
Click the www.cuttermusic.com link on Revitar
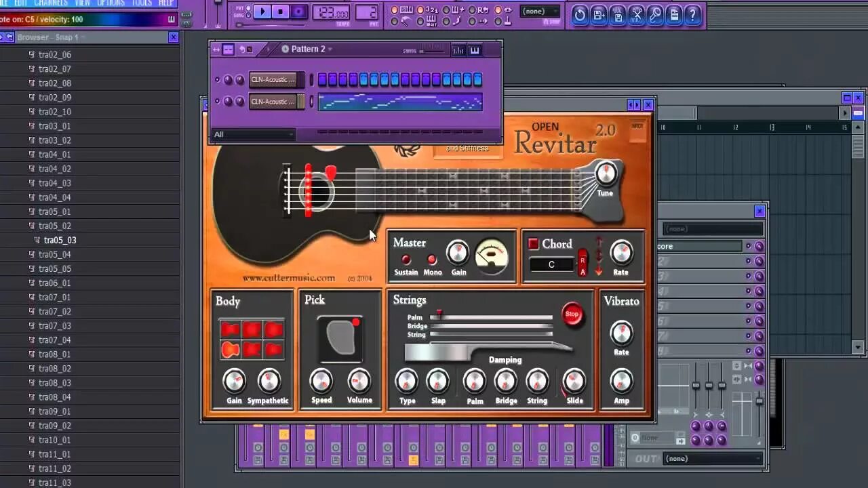click(x=289, y=278)
